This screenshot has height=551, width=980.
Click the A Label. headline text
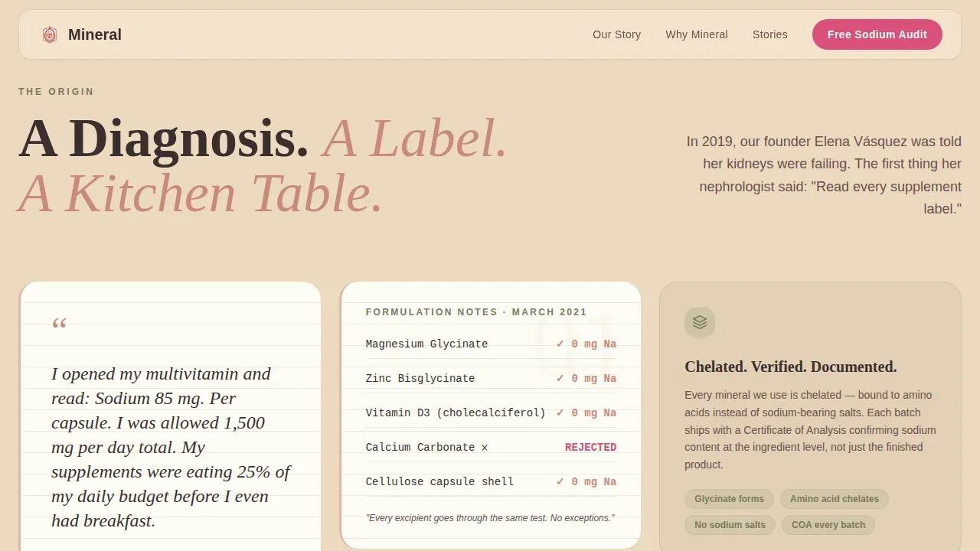(415, 139)
